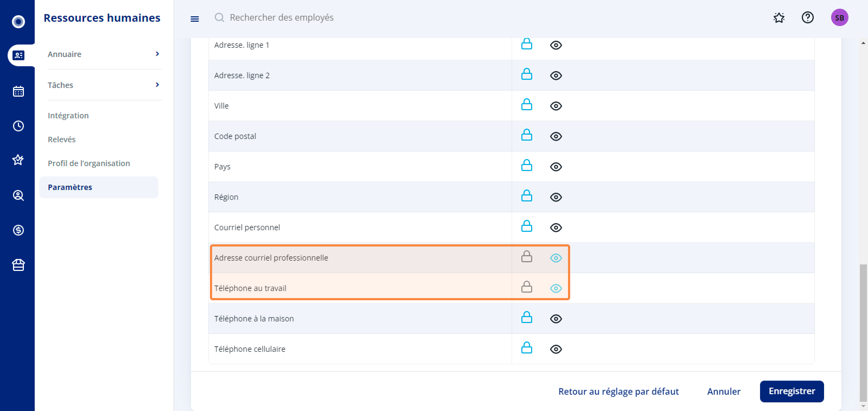Image resolution: width=868 pixels, height=411 pixels.
Task: Open the calendar icon in sidebar
Action: coord(18,91)
